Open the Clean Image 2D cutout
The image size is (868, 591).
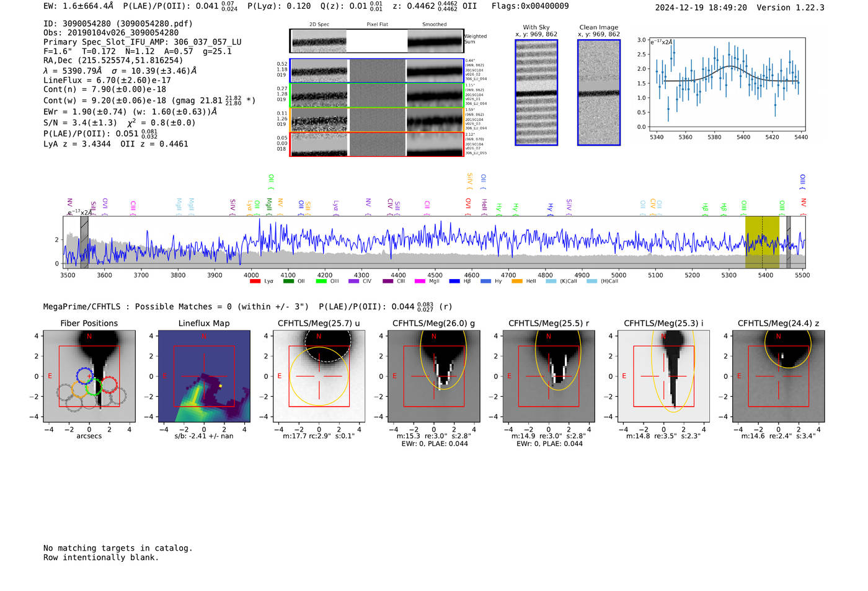599,92
